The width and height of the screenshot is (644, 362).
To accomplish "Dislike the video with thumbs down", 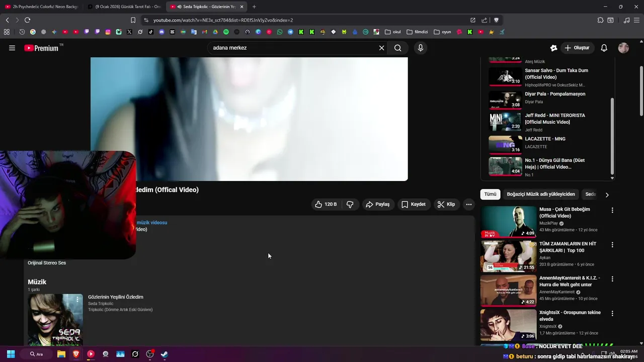I will coord(350,204).
